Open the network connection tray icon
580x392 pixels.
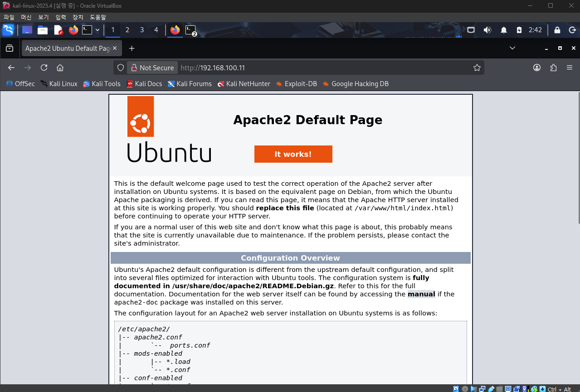pyautogui.click(x=471, y=30)
